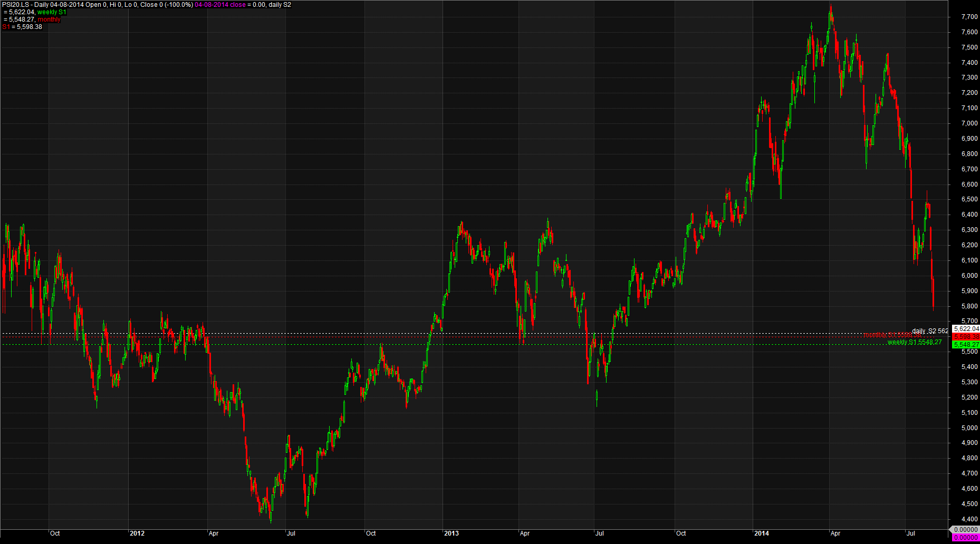Click the magenta 0.00000 value box

966,538
